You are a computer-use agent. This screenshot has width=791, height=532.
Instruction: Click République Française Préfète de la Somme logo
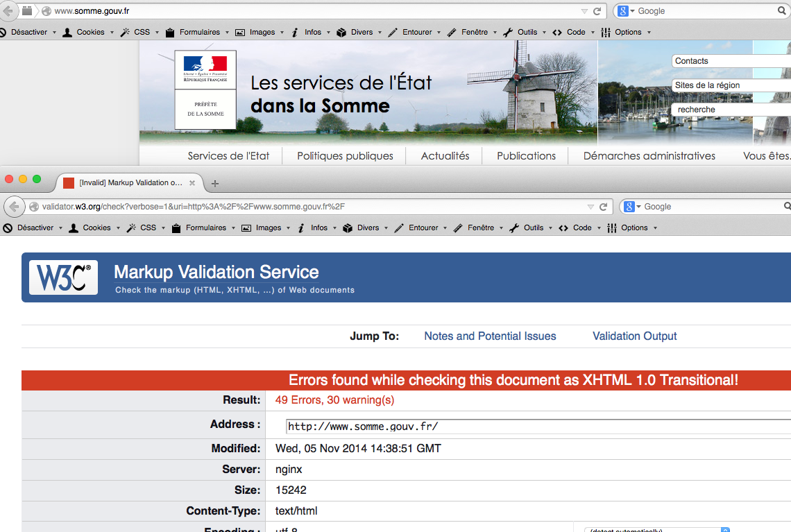pos(205,89)
